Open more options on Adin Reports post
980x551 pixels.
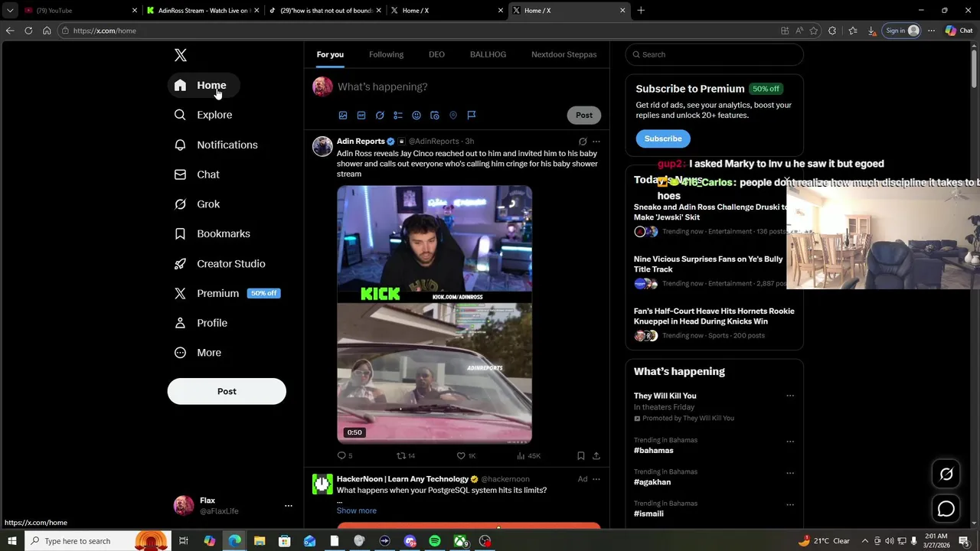(596, 142)
